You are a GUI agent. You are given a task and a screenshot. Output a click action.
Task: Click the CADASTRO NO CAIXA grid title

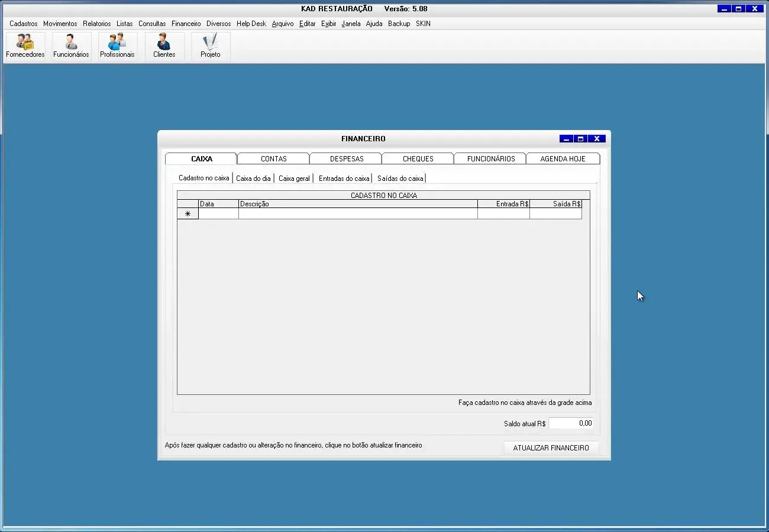pyautogui.click(x=383, y=195)
